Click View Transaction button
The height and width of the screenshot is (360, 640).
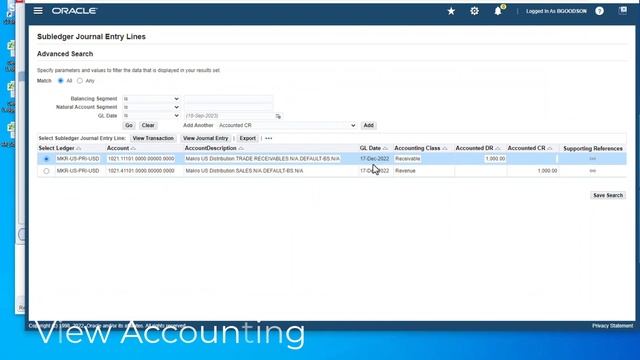[153, 138]
